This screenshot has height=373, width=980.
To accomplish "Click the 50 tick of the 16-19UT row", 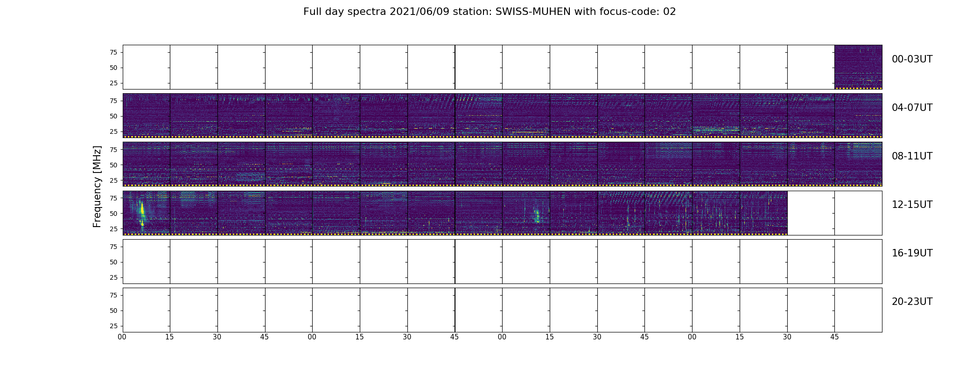I will click(113, 262).
